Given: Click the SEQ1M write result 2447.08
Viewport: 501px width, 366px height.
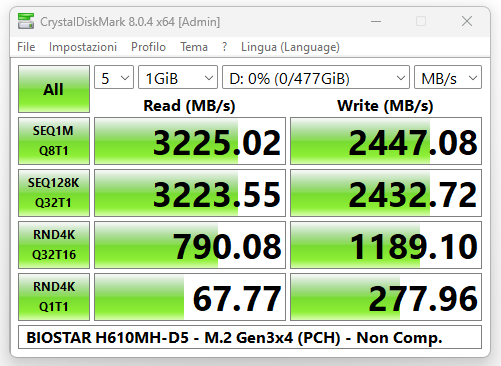Looking at the screenshot, I should pyautogui.click(x=386, y=141).
